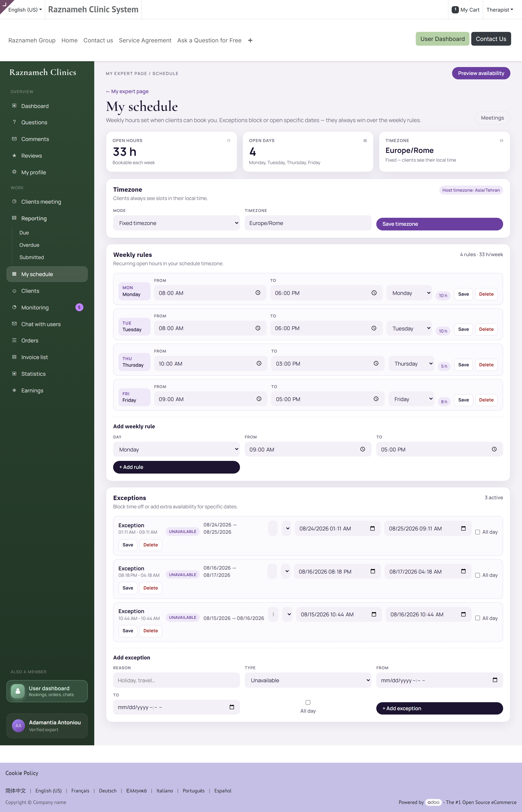522x812 pixels.
Task: Click the Earnings diamond icon in sidebar
Action: (14, 390)
